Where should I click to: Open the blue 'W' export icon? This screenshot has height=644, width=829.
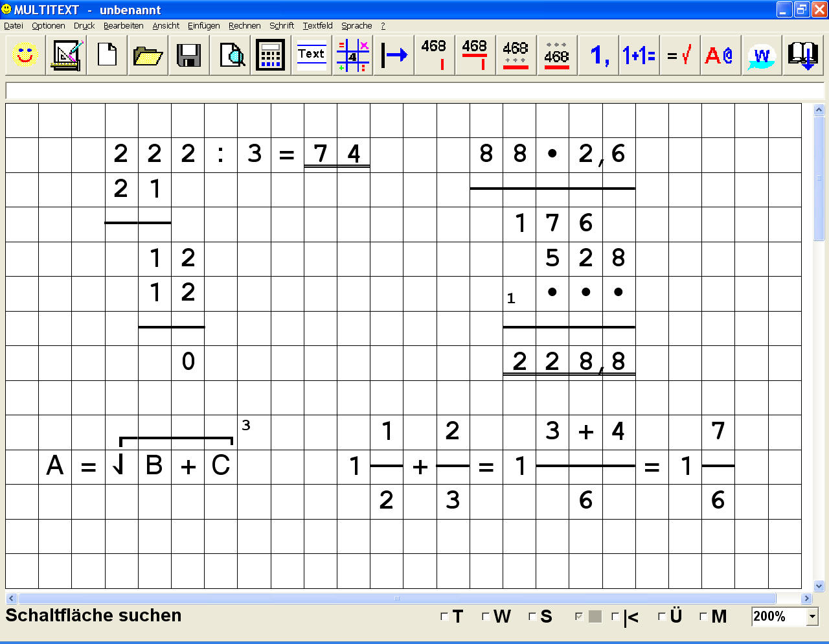click(761, 55)
